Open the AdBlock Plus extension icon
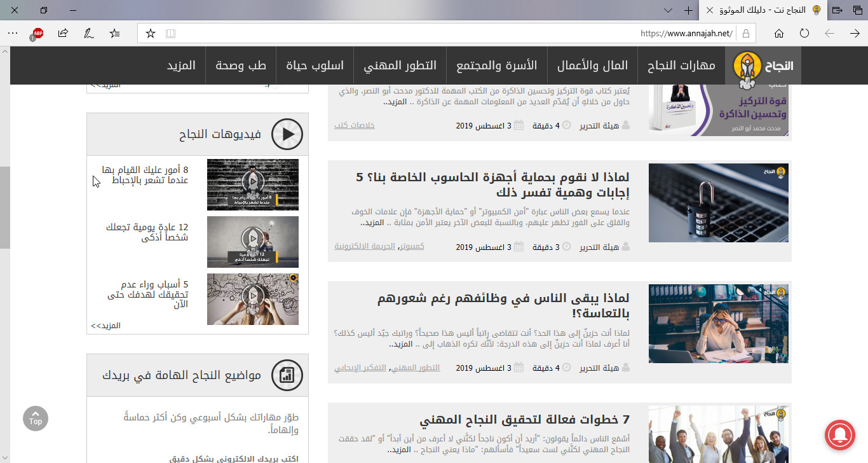The height and width of the screenshot is (463, 868). pos(37,34)
